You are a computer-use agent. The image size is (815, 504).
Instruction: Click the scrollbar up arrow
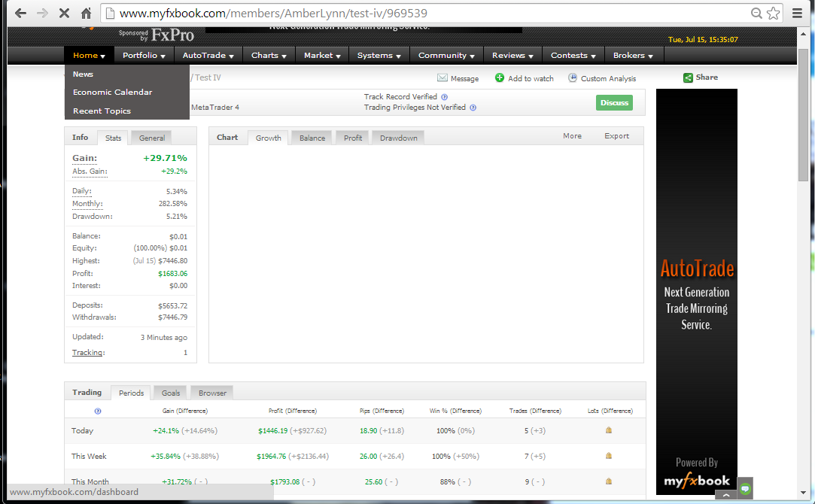(804, 33)
